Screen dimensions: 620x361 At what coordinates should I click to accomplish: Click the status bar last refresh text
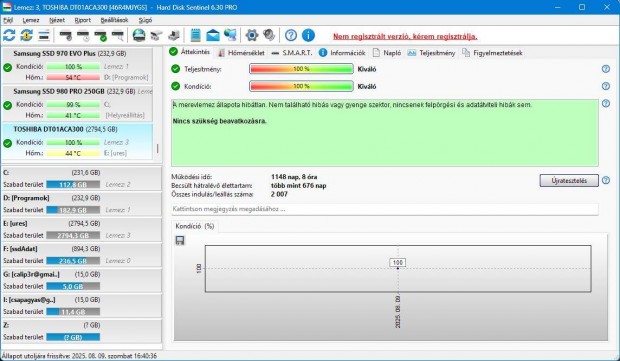(79, 356)
